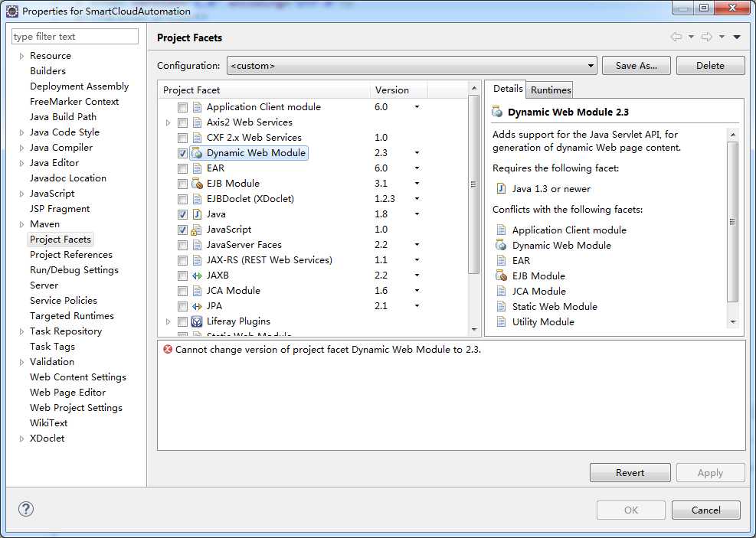The height and width of the screenshot is (538, 756).
Task: Click the JPA facet arrows icon
Action: 197,306
